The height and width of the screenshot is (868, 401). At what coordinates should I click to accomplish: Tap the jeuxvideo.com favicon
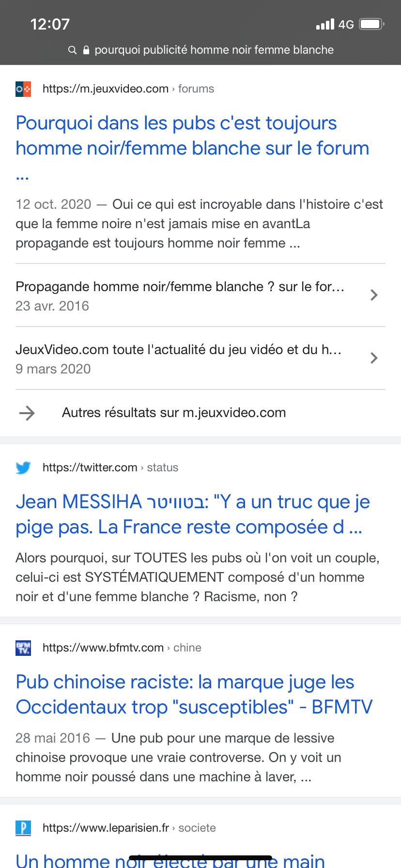[23, 89]
